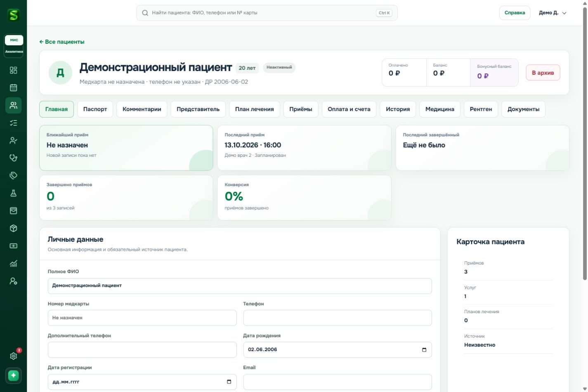Click the Бонусный баланс tile
This screenshot has height=392, width=588.
point(494,73)
